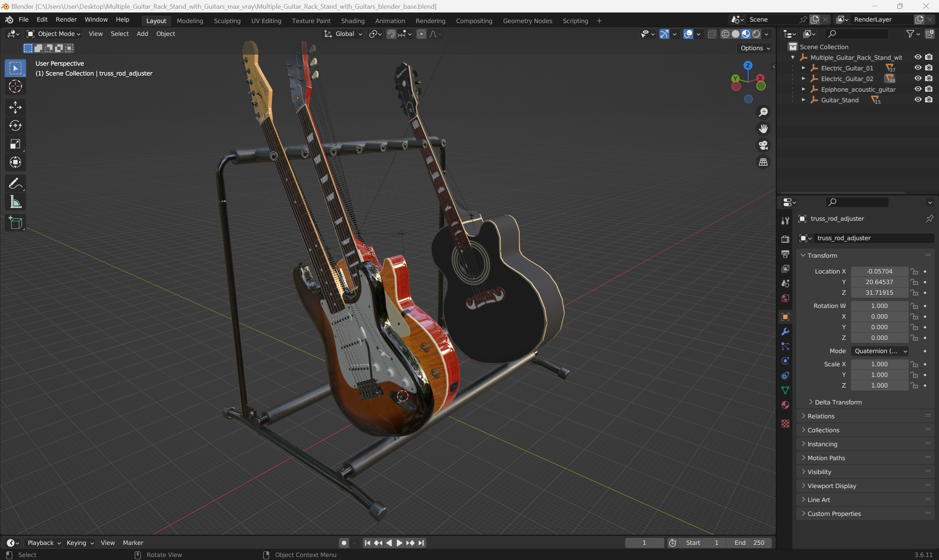Select the Select Box tool
Viewport: 939px width, 560px height.
point(15,68)
